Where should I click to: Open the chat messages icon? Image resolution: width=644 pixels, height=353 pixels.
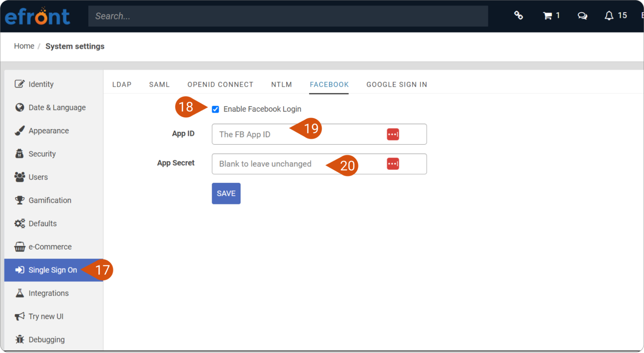(582, 15)
